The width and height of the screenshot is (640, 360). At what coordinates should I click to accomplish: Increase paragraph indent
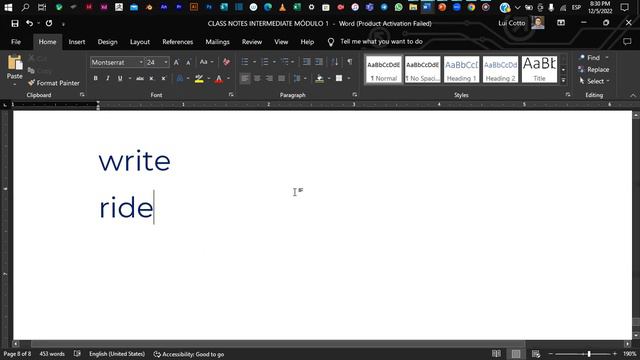(x=319, y=62)
